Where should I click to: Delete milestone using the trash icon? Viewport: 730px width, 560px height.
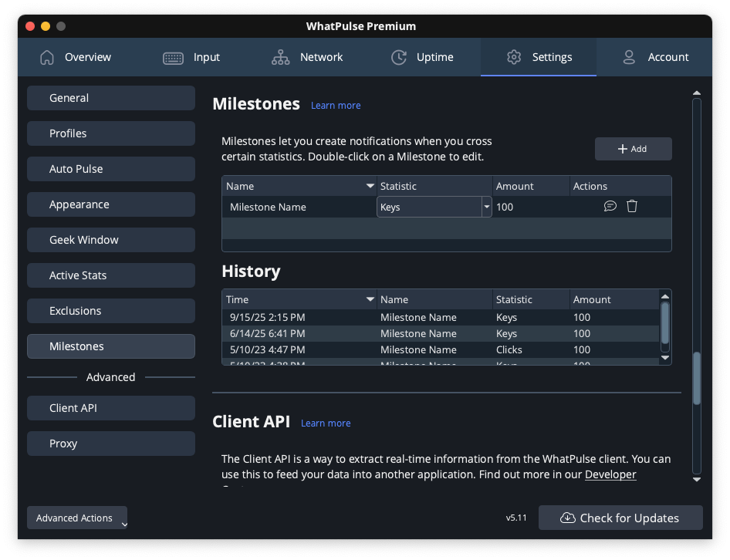point(632,206)
